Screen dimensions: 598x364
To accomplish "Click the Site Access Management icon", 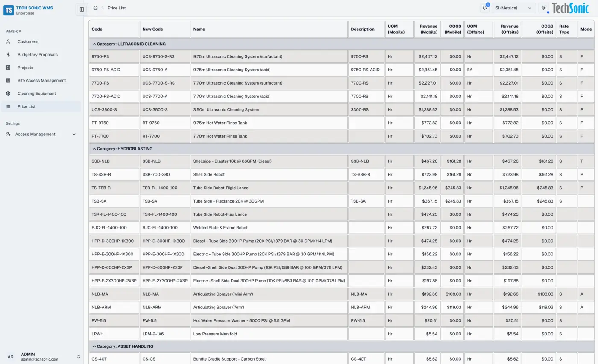I will 8,80.
